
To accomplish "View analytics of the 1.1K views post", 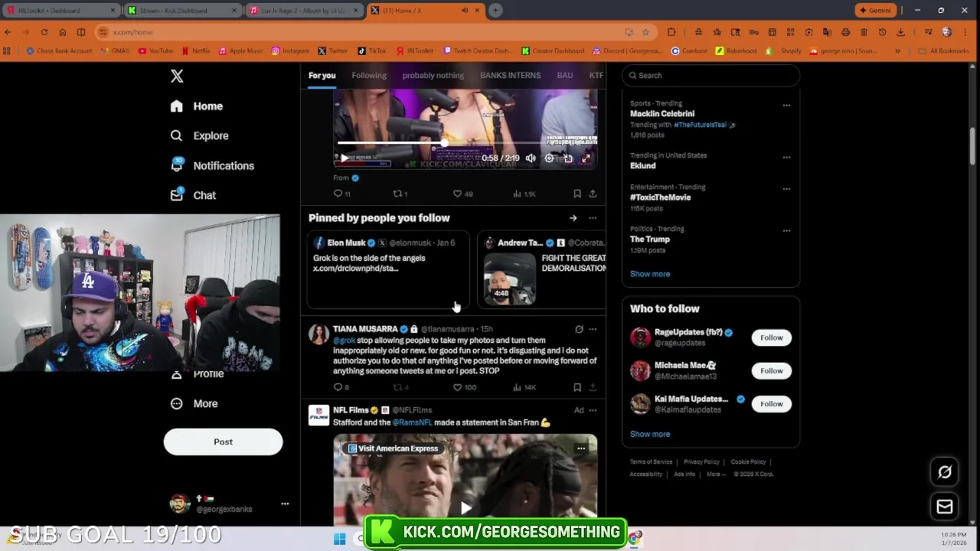I will [x=524, y=194].
